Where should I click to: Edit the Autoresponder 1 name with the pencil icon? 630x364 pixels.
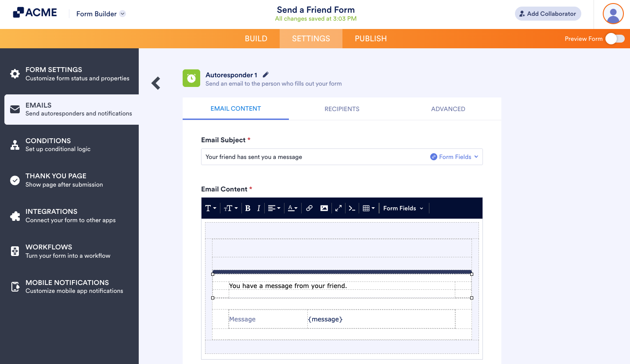coord(266,75)
